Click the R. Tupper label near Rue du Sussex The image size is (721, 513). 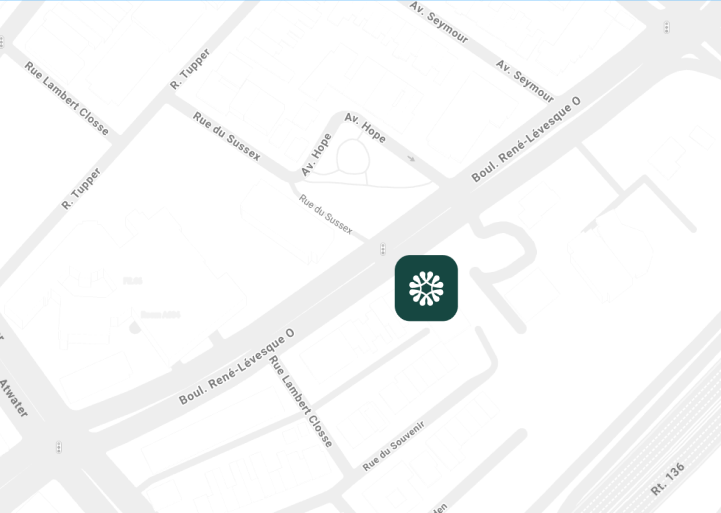click(x=190, y=69)
